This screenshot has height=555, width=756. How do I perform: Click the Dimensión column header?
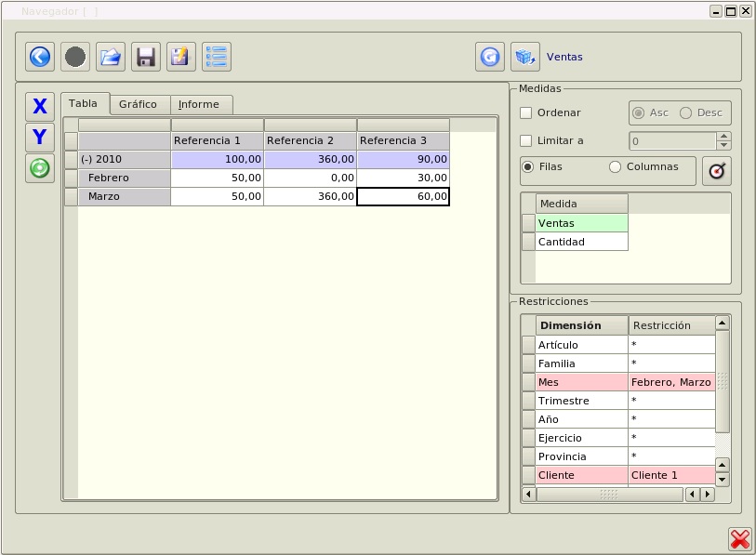(x=581, y=325)
